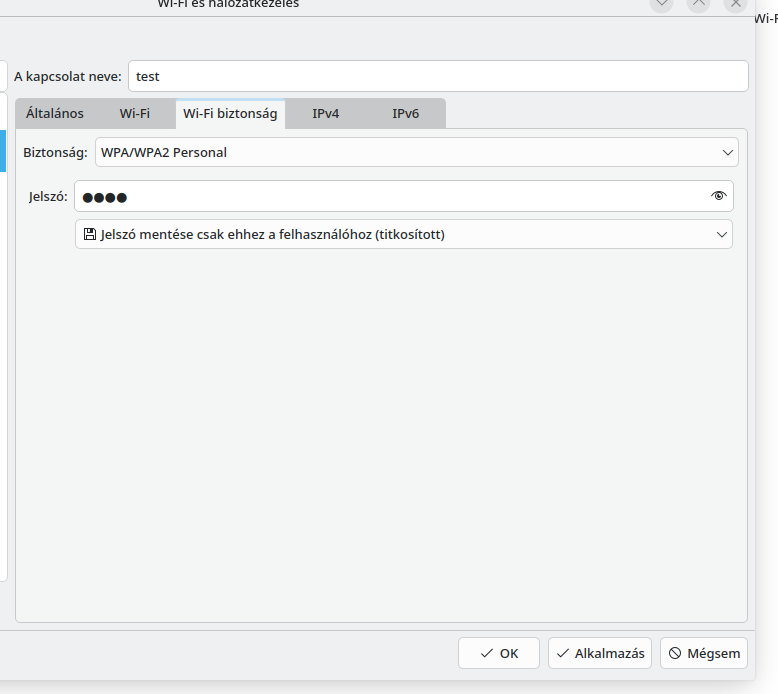
Task: Focus the connection name field containing test
Action: [x=438, y=76]
